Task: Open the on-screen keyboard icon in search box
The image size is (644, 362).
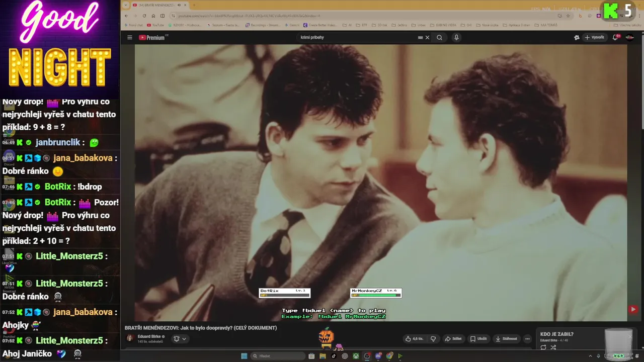Action: [x=420, y=37]
